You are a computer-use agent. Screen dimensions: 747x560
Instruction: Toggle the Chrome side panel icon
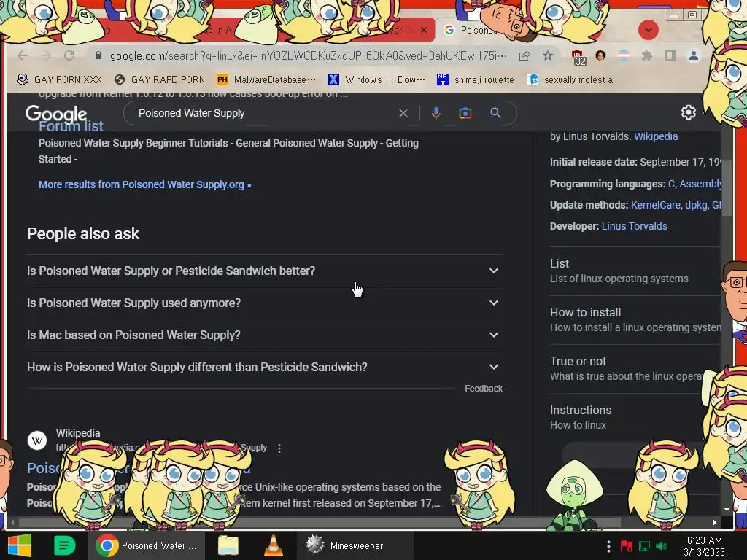(670, 55)
